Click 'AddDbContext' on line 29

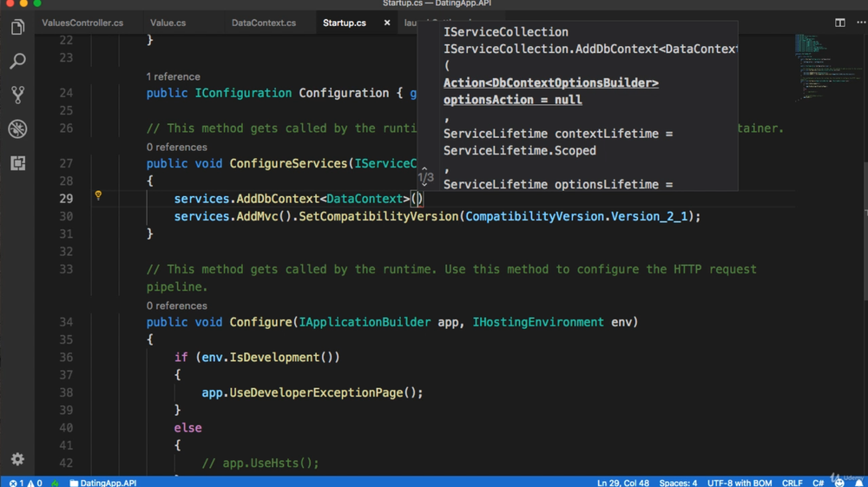click(x=278, y=199)
